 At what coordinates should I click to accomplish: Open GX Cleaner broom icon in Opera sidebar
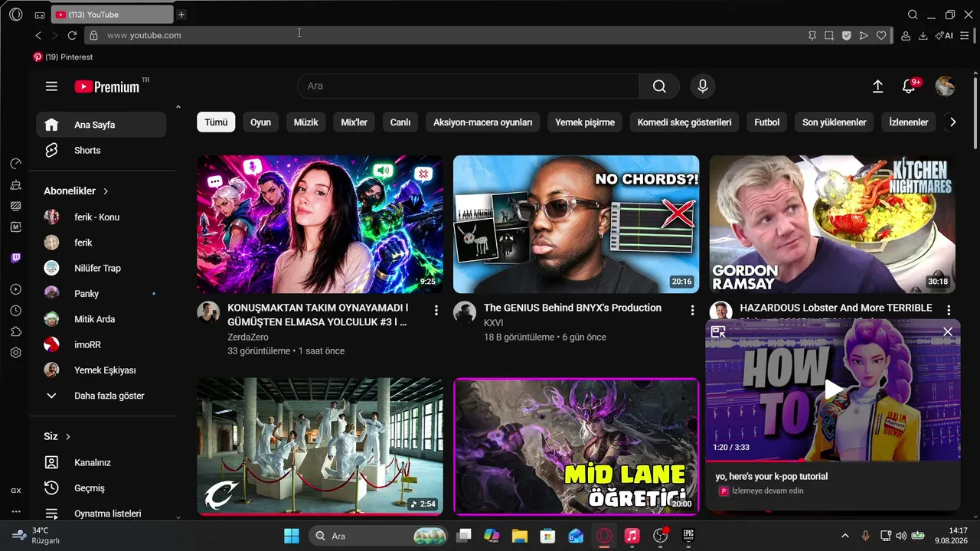click(16, 185)
